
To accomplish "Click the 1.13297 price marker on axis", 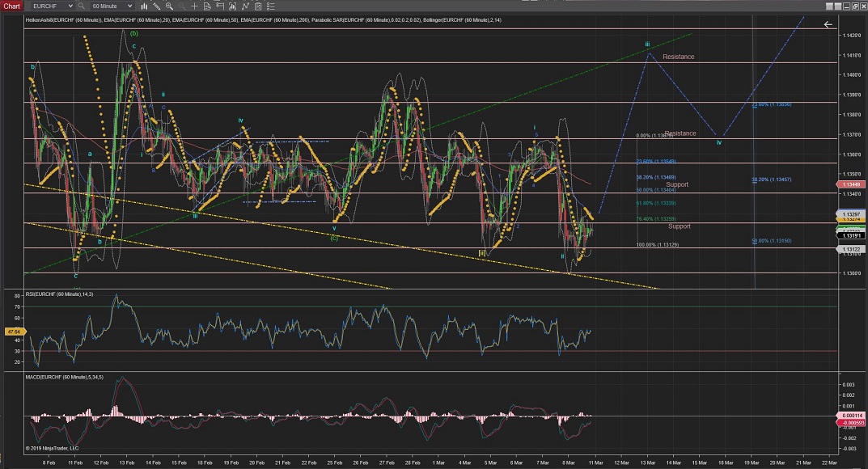I will [851, 214].
